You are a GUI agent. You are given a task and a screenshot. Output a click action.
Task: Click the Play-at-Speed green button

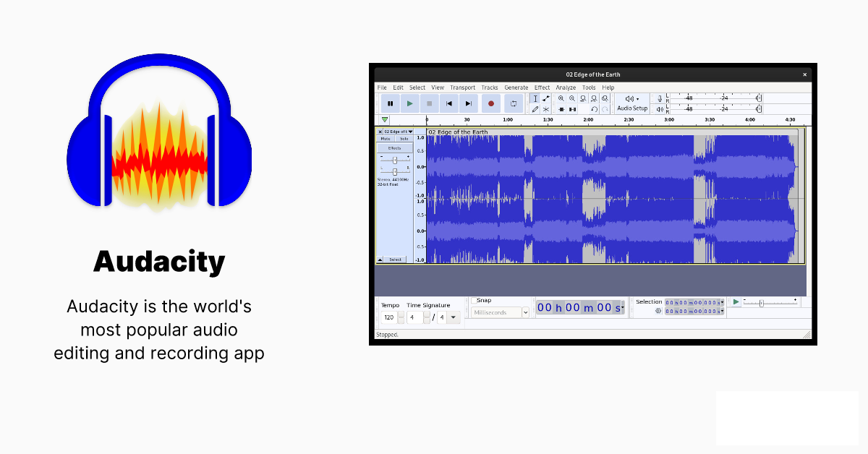tap(736, 301)
